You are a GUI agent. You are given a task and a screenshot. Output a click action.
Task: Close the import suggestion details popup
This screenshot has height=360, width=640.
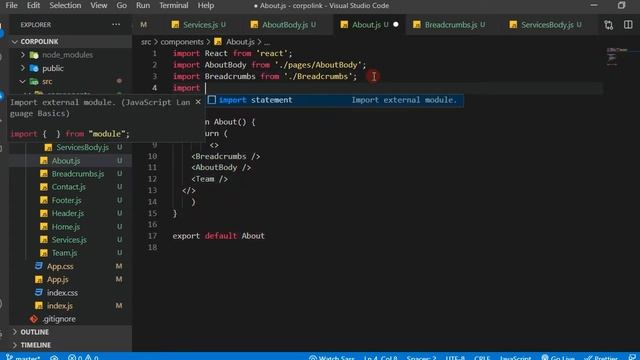coord(198,102)
